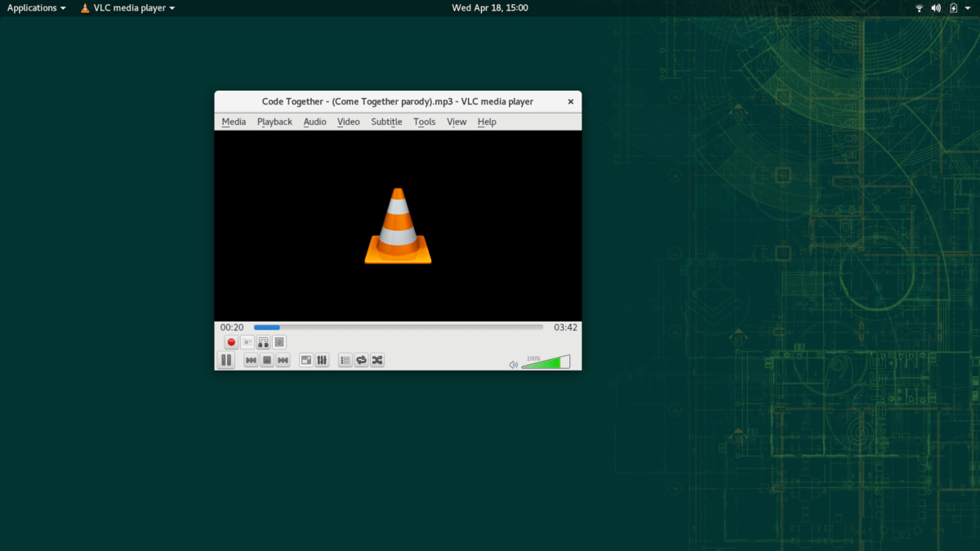Enable random playback order
The height and width of the screenshot is (551, 980).
(x=376, y=360)
